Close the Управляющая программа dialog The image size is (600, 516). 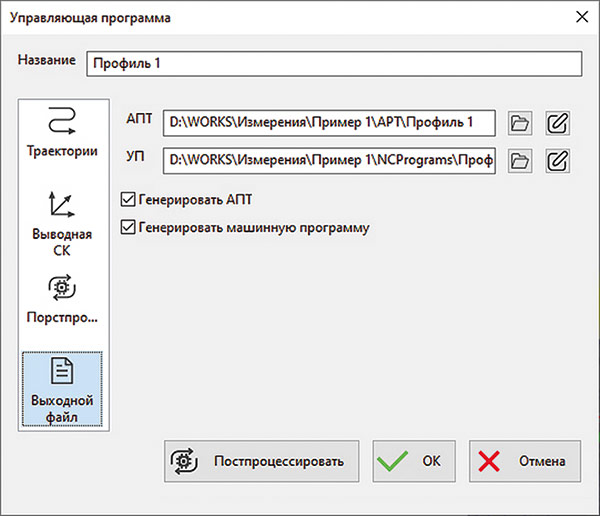[582, 17]
